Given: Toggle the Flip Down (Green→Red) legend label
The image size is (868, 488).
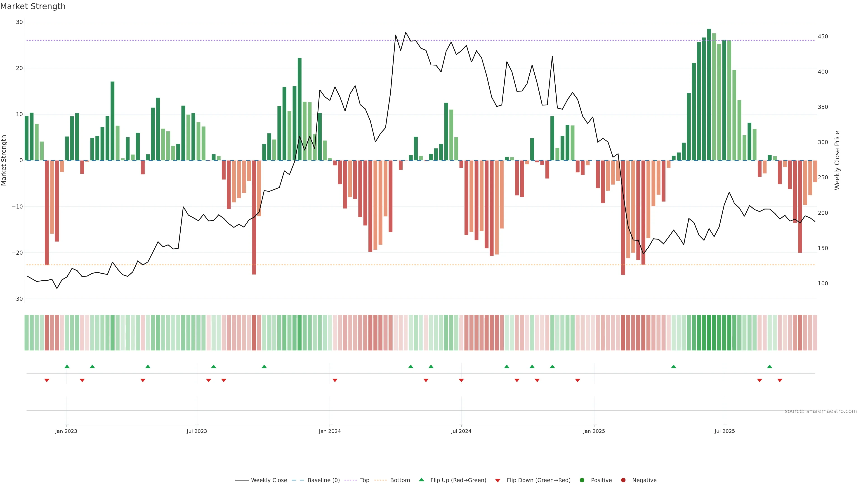Looking at the screenshot, I should [538, 480].
